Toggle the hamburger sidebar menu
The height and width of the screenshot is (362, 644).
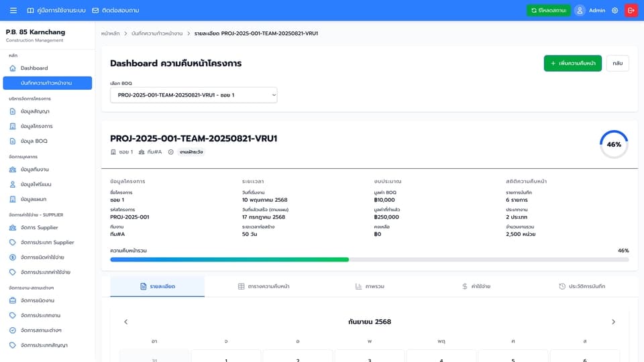(x=13, y=10)
